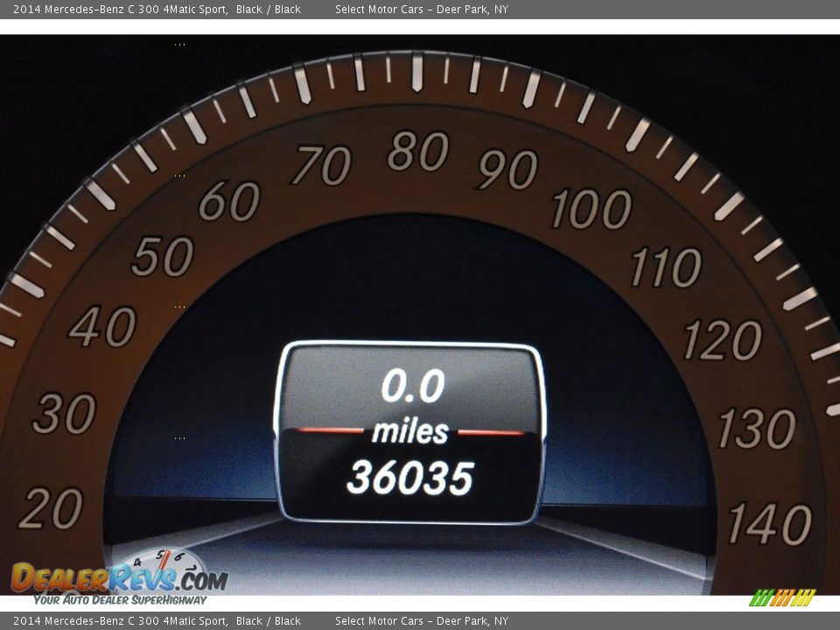Click 'Select Motor Cars - Deer Park, NY' in footer
This screenshot has height=630, width=840.
click(x=422, y=621)
